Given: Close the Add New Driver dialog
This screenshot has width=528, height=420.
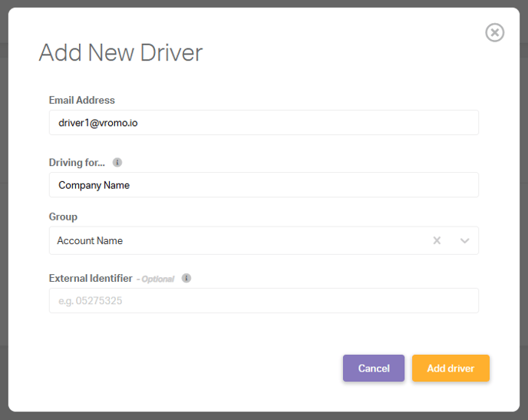Looking at the screenshot, I should coord(494,33).
